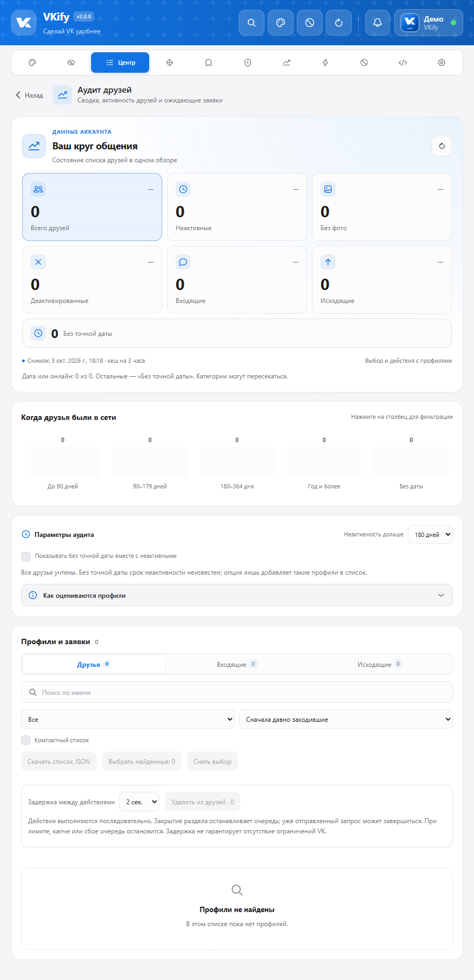Screen dimensions: 474x980
Task: Go back with Назад
Action: tap(29, 95)
